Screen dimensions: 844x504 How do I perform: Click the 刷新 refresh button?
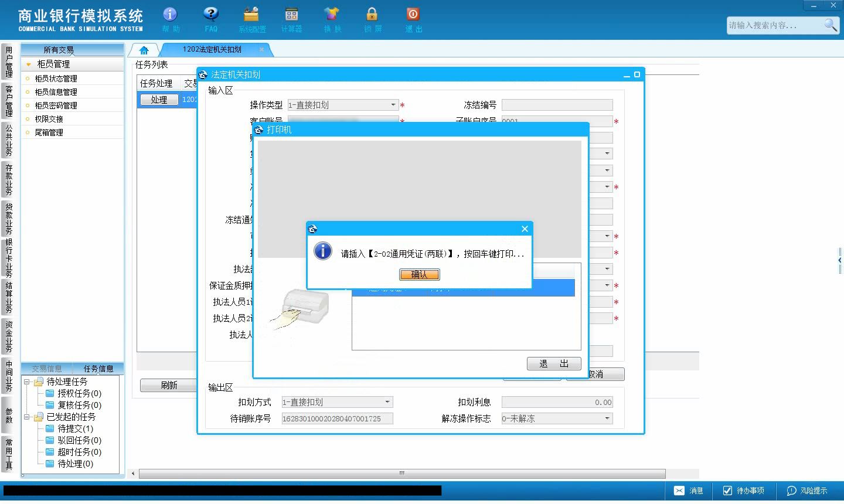pos(169,385)
